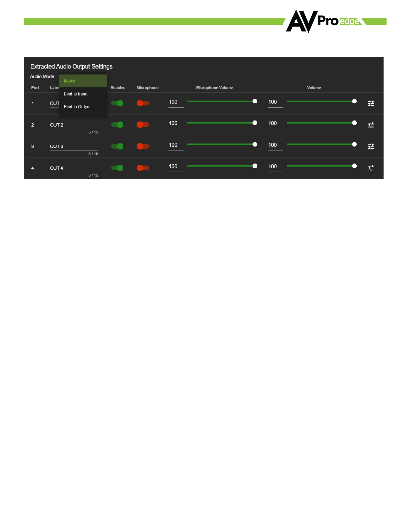Viewport: 411px width, 532px height.
Task: Click the Port column header
Action: (35, 88)
